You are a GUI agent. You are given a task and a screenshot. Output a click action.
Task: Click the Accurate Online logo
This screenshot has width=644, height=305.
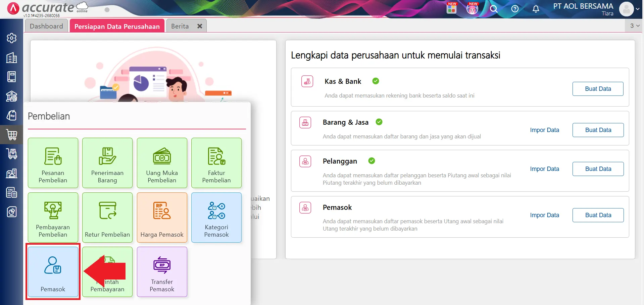(x=47, y=8)
